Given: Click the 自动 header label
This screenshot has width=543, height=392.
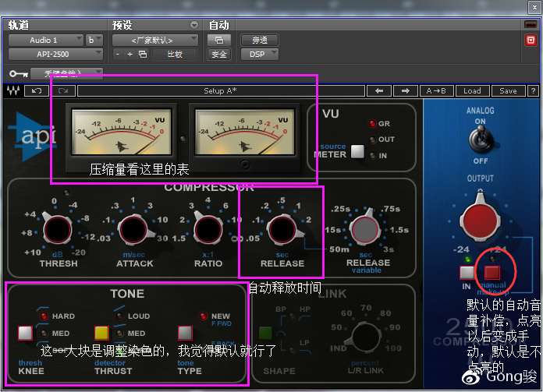Looking at the screenshot, I should tap(219, 25).
